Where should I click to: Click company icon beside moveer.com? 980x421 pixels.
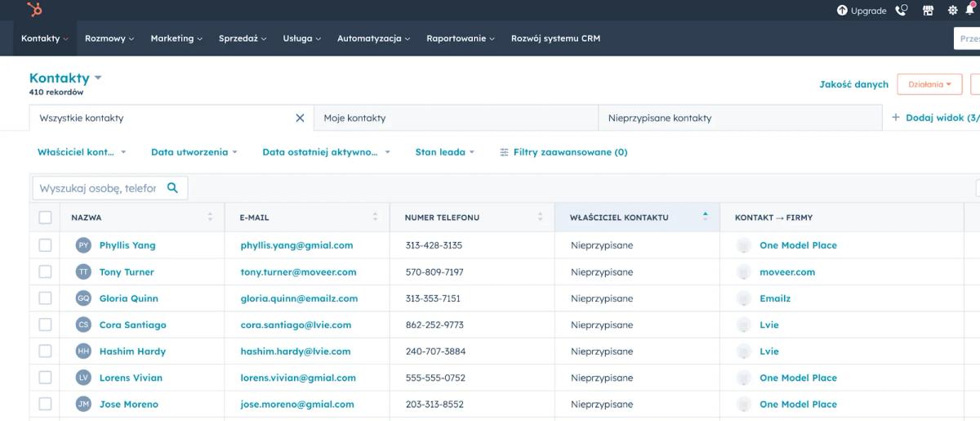point(743,272)
